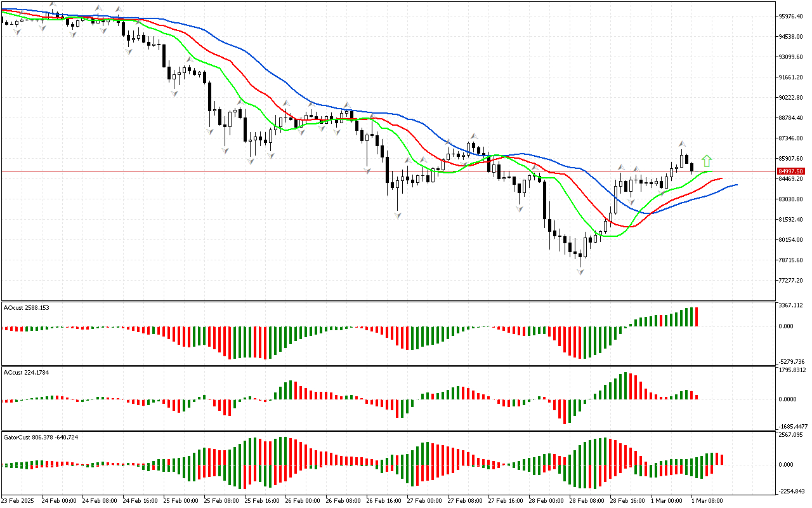Click the 1795.8312 ACcust scale maximum
This screenshot has width=812, height=508.
point(793,370)
